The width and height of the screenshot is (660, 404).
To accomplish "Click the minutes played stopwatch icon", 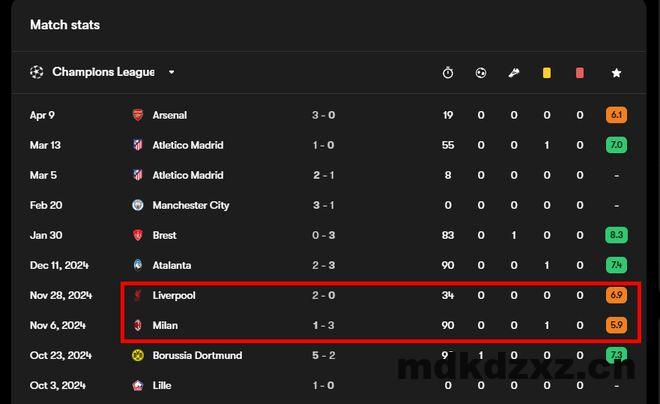I will coord(448,72).
